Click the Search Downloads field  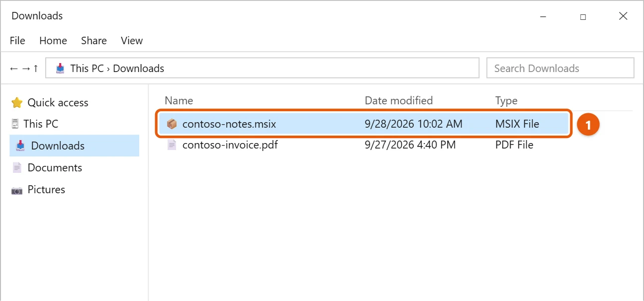pyautogui.click(x=560, y=68)
